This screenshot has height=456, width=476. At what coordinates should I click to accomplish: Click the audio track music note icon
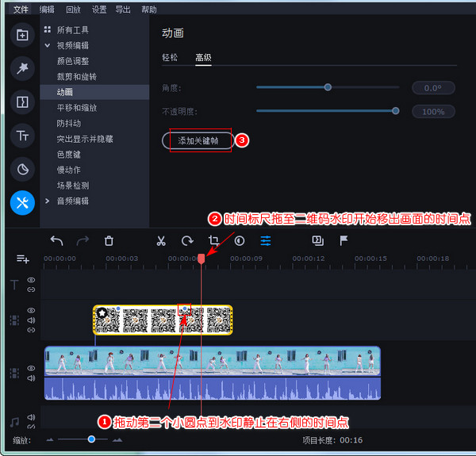click(x=14, y=422)
